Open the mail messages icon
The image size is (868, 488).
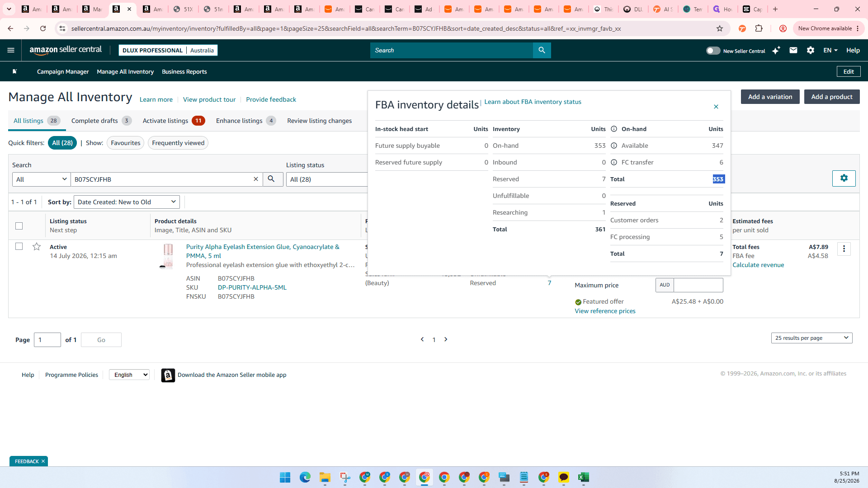pos(793,50)
